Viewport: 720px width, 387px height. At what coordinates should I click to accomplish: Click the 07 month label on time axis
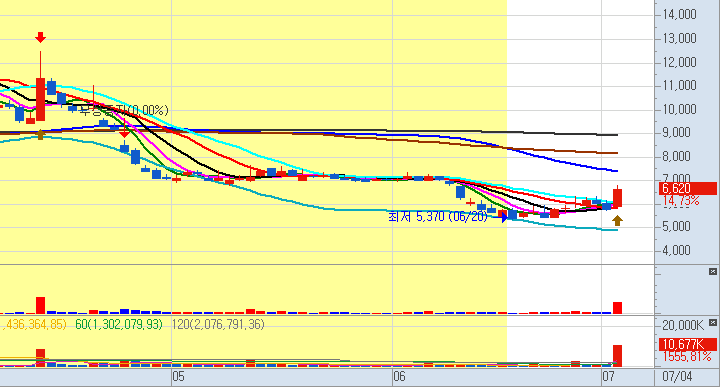pos(608,376)
